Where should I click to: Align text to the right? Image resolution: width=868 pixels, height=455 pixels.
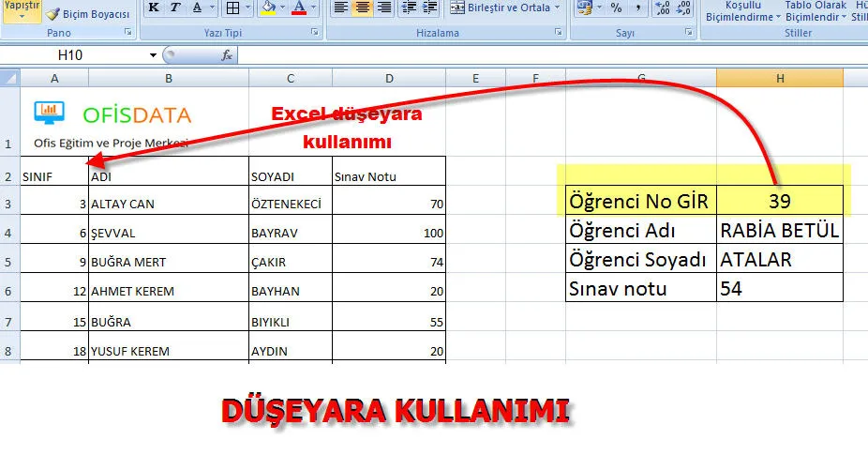pos(384,8)
